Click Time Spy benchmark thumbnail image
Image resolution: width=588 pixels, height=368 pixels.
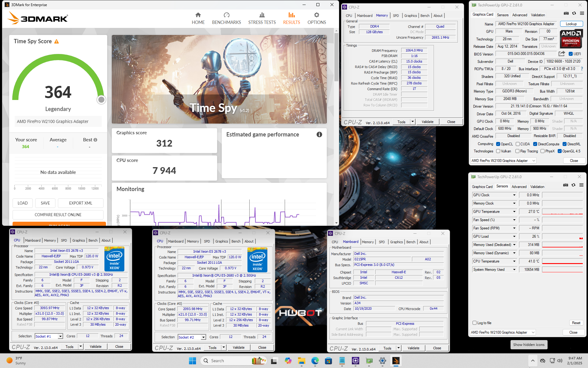pyautogui.click(x=219, y=79)
